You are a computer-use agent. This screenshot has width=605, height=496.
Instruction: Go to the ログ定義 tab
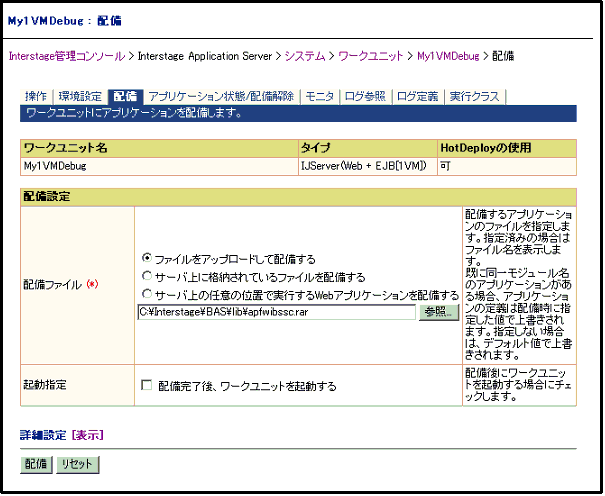(418, 96)
